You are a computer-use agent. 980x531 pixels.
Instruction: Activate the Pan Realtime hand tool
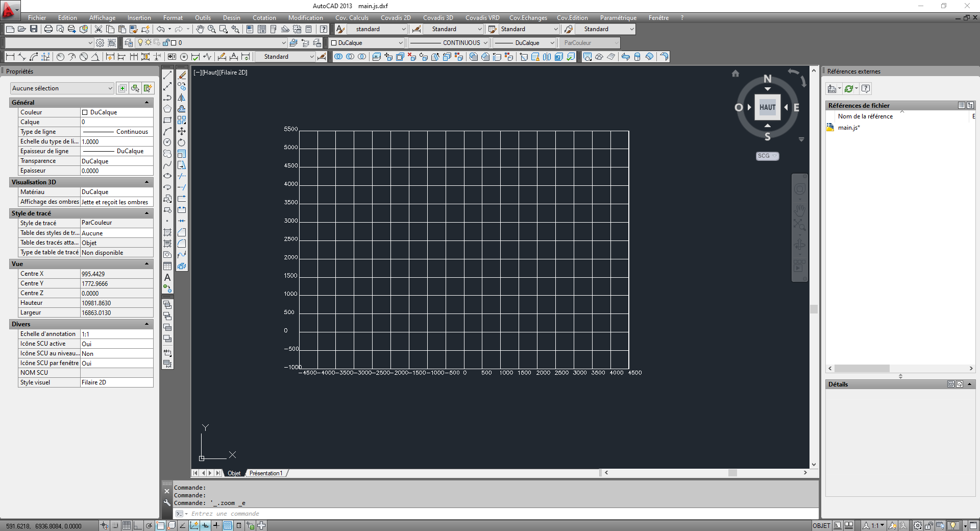(200, 29)
